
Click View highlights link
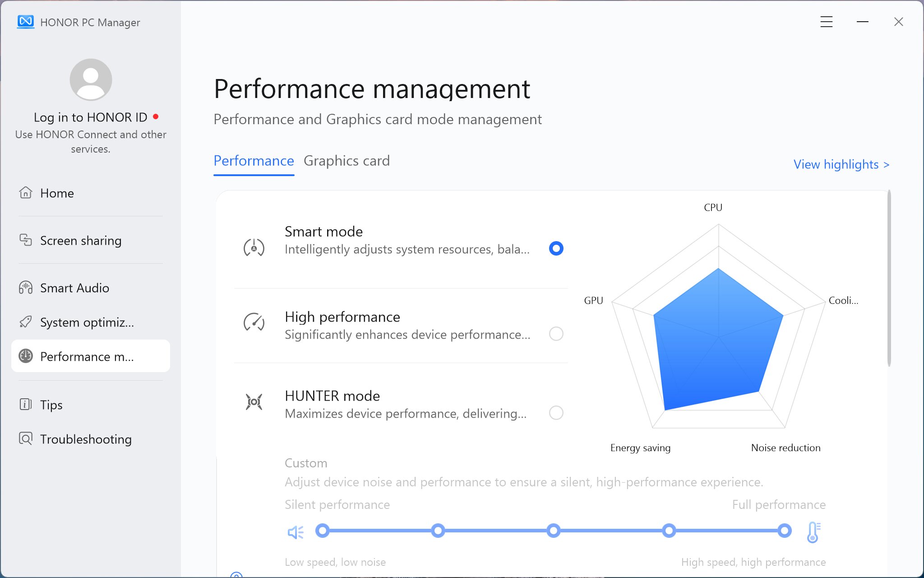841,164
